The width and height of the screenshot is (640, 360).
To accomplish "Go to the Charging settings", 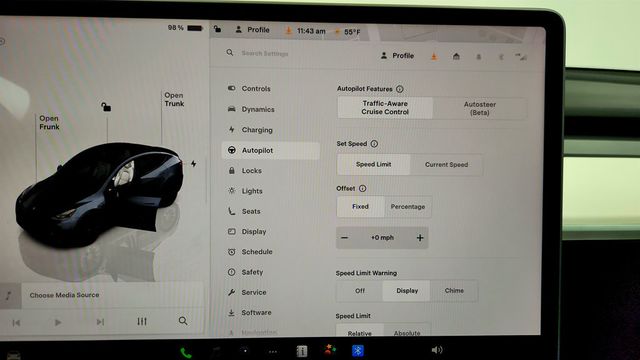I will pyautogui.click(x=250, y=130).
